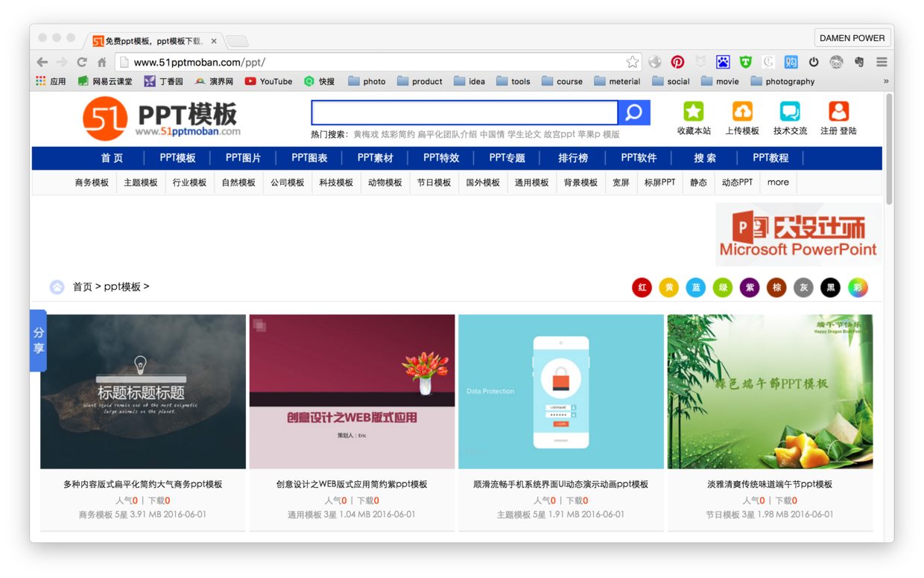Filter by multicolor 彩 circle

858,288
